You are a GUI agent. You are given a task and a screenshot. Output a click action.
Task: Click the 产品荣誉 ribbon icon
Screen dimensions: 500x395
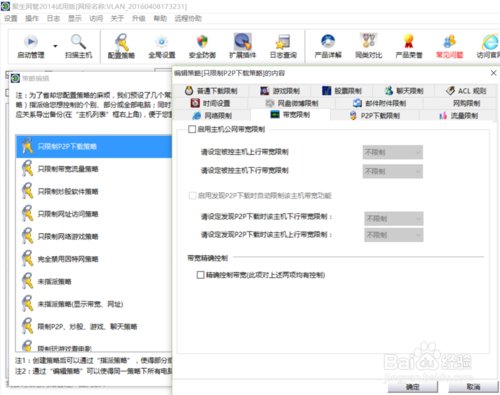pos(409,41)
